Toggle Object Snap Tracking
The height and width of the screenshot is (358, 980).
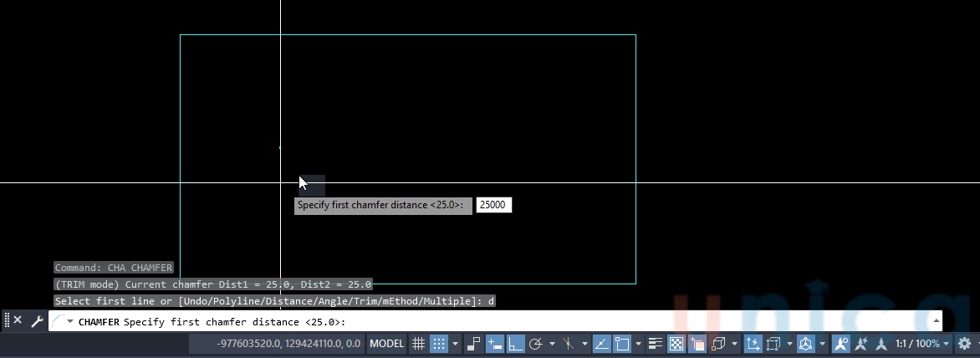(x=601, y=344)
